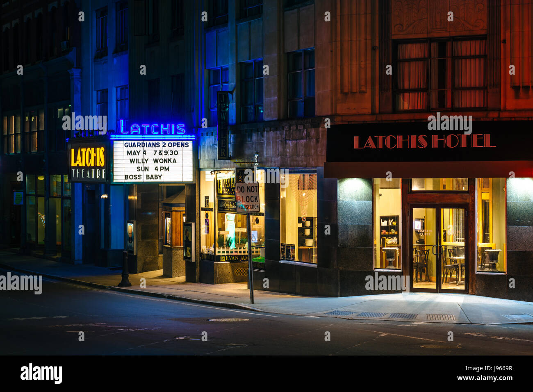The image size is (533, 392).
Task: Click the black bollard on the sidewalk
Action: (125, 269)
